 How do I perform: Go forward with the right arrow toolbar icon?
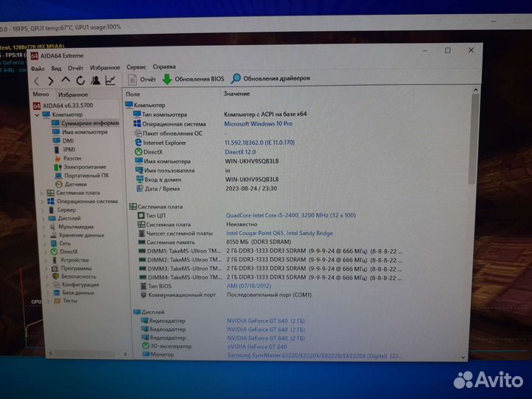coord(51,81)
